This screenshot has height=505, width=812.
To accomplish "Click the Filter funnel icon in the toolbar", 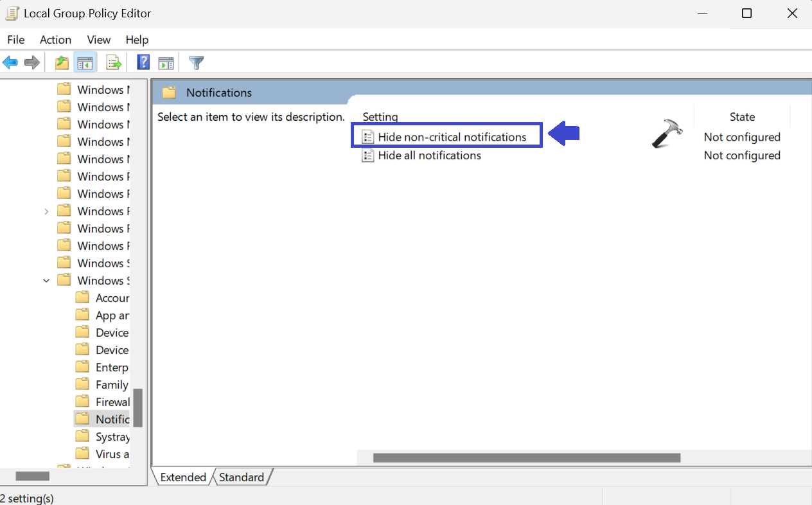I will [x=197, y=62].
